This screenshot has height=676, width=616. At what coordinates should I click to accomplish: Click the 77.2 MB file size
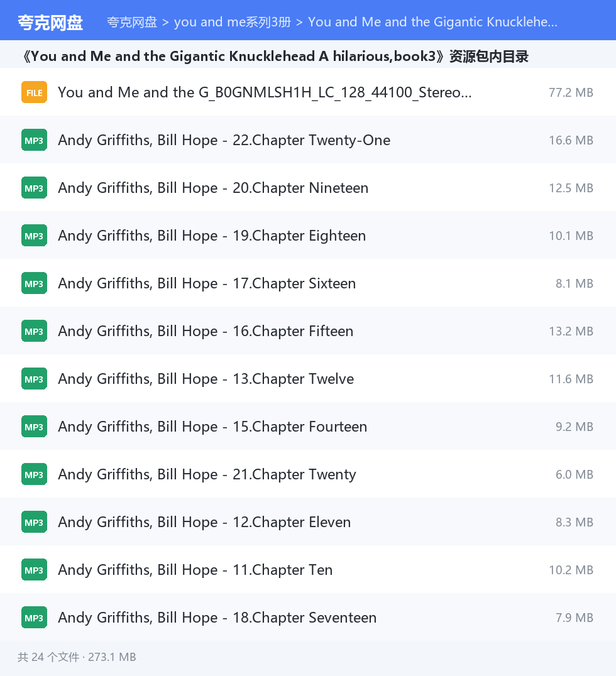[x=571, y=92]
